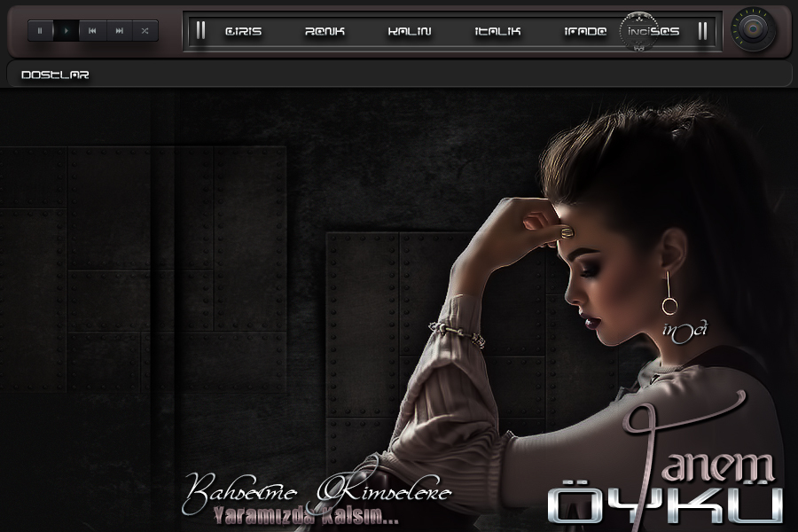
Task: Click the round inci logo badge
Action: coord(638,31)
